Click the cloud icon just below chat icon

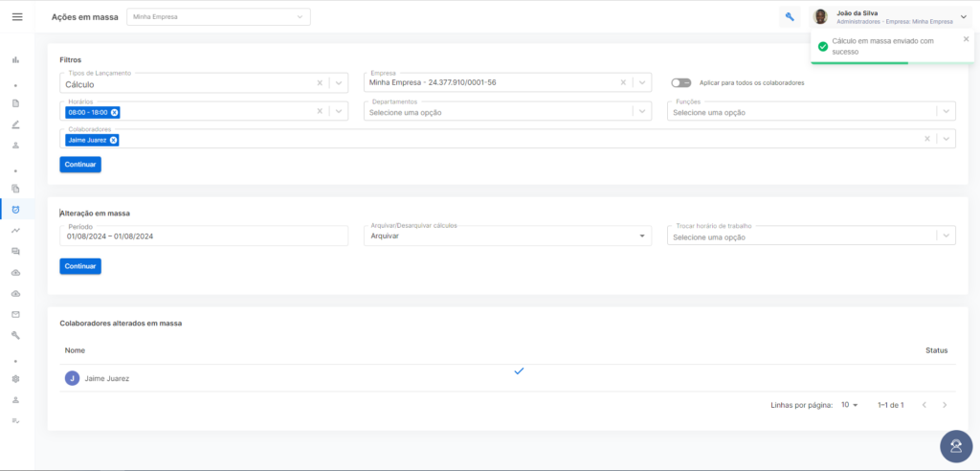pos(15,273)
